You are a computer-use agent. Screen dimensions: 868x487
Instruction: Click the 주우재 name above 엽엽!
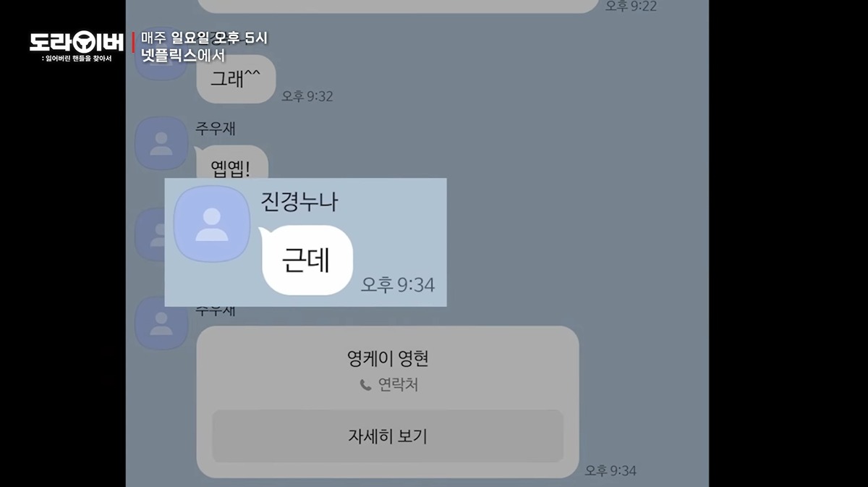click(216, 128)
